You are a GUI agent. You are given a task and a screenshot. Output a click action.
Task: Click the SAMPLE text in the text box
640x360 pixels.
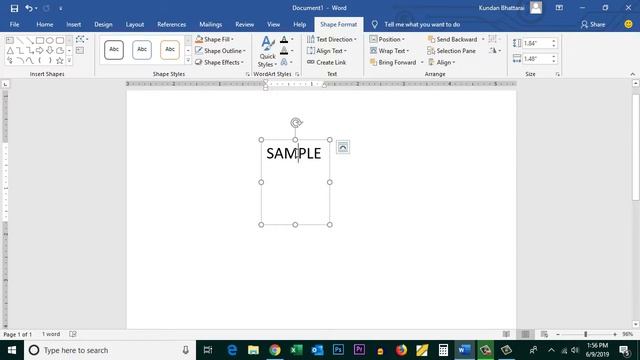point(293,153)
